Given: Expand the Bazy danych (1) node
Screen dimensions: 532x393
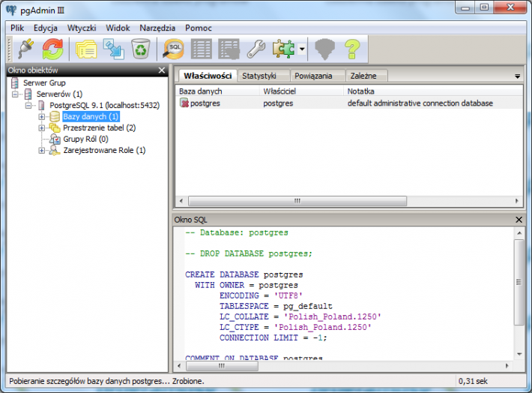Looking at the screenshot, I should pyautogui.click(x=41, y=117).
